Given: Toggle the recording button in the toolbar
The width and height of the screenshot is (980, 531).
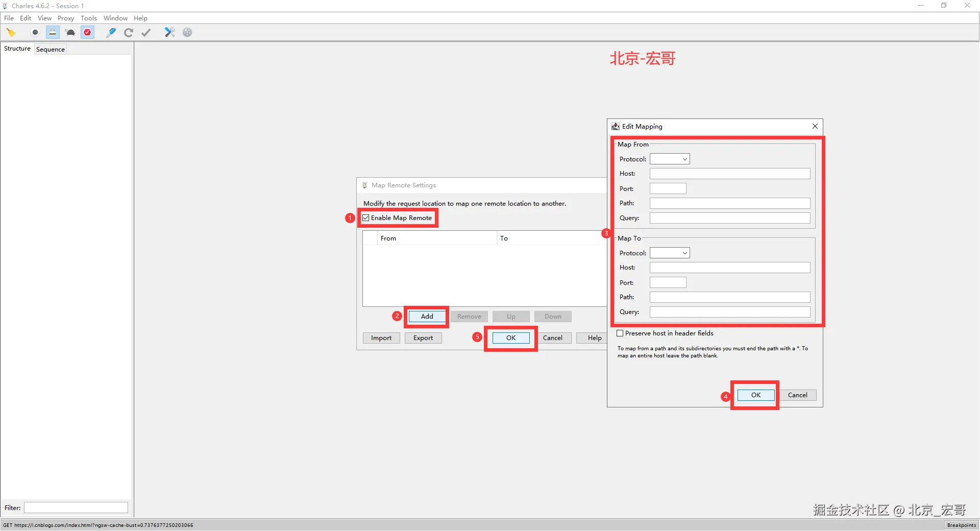Looking at the screenshot, I should pos(35,33).
